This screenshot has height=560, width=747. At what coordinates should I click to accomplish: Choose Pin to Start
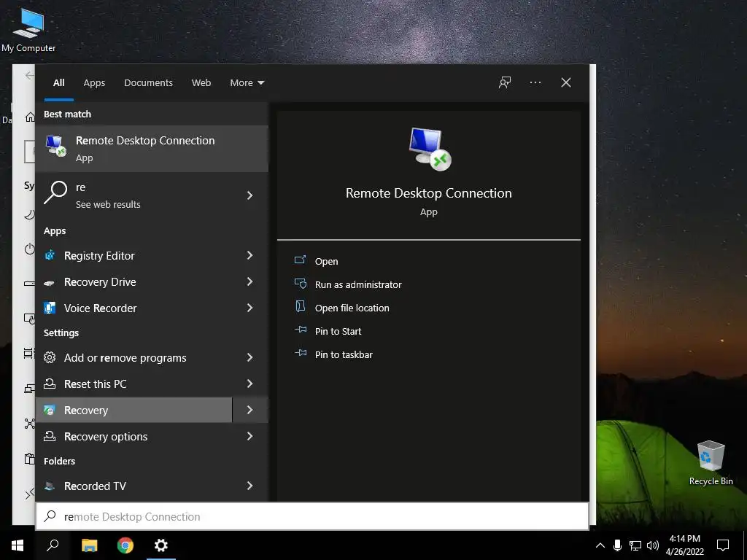[x=338, y=331]
